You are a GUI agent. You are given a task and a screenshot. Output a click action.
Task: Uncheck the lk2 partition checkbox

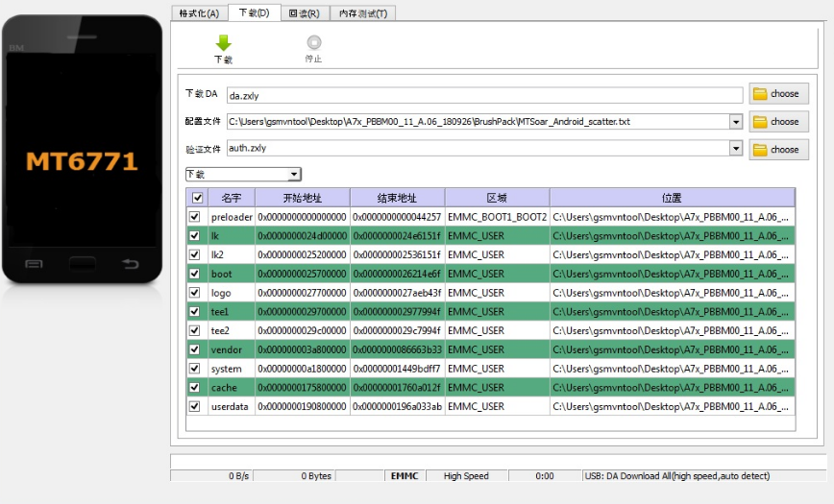point(195,254)
